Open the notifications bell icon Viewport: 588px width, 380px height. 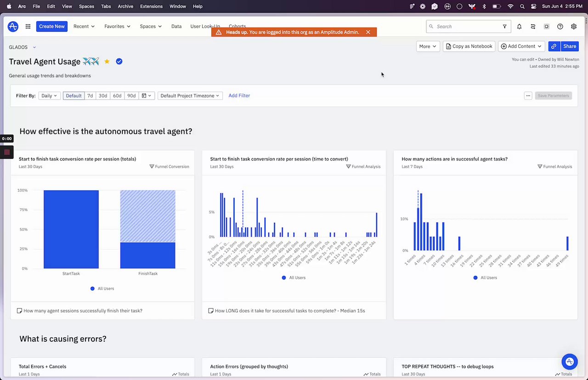(519, 27)
